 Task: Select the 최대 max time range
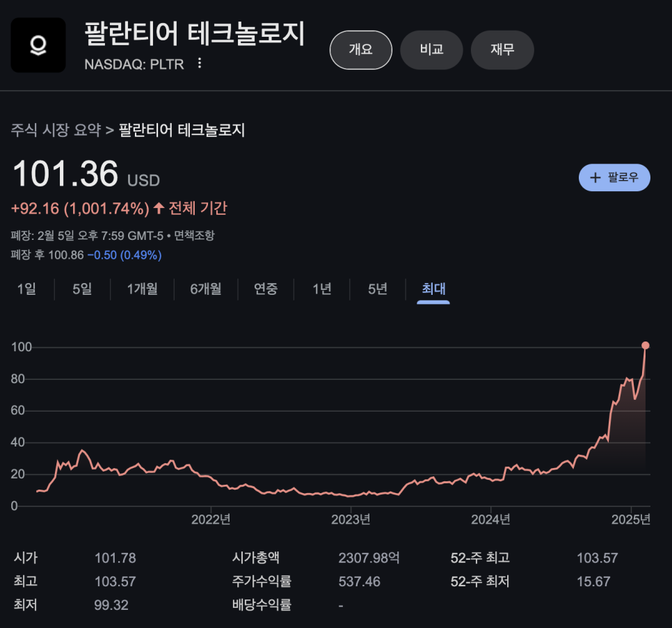(x=433, y=289)
